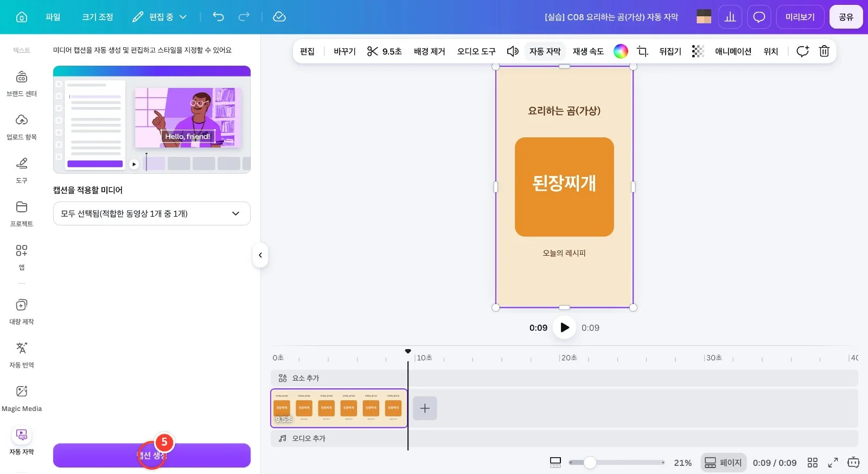Open 업로드 항목 in the sidebar
Image resolution: width=868 pixels, height=474 pixels.
(22, 127)
